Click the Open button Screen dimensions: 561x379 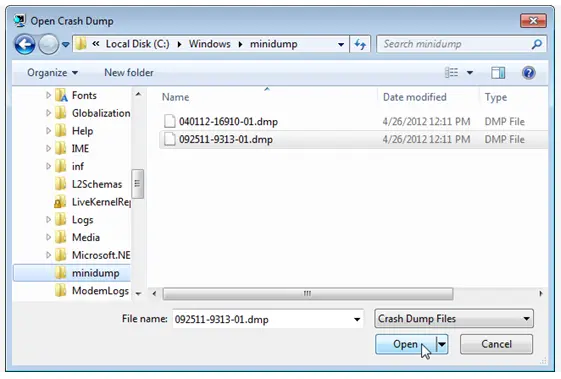(405, 344)
